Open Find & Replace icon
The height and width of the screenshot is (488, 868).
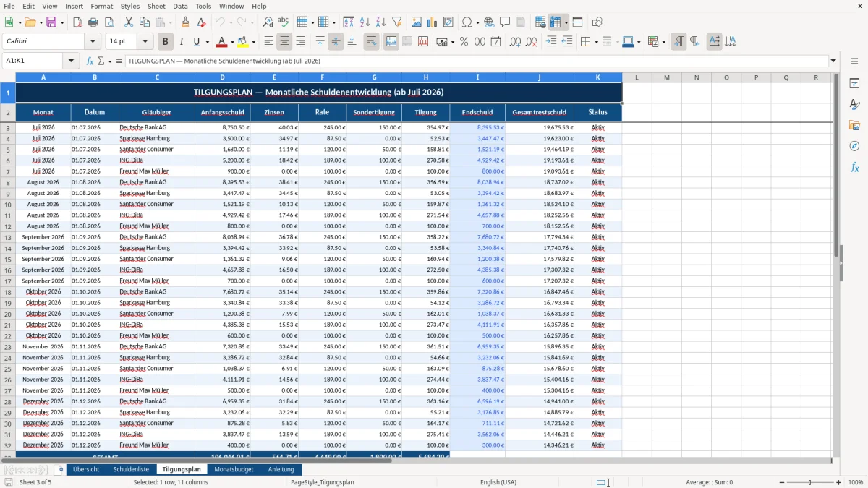(268, 22)
